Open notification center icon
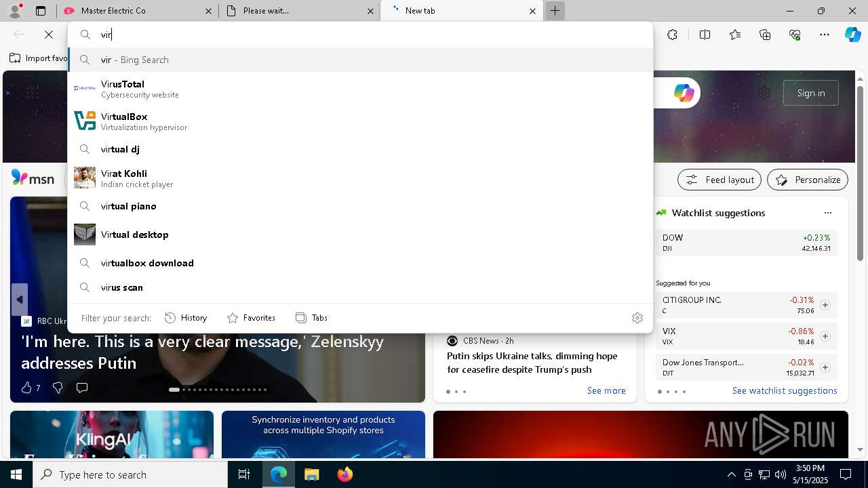The width and height of the screenshot is (868, 488). click(846, 474)
